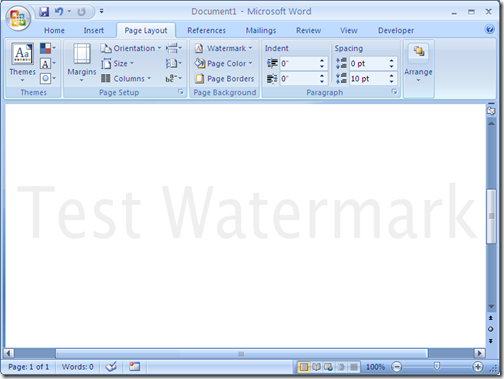Select the Mailings tab
The height and width of the screenshot is (379, 504).
tap(261, 30)
